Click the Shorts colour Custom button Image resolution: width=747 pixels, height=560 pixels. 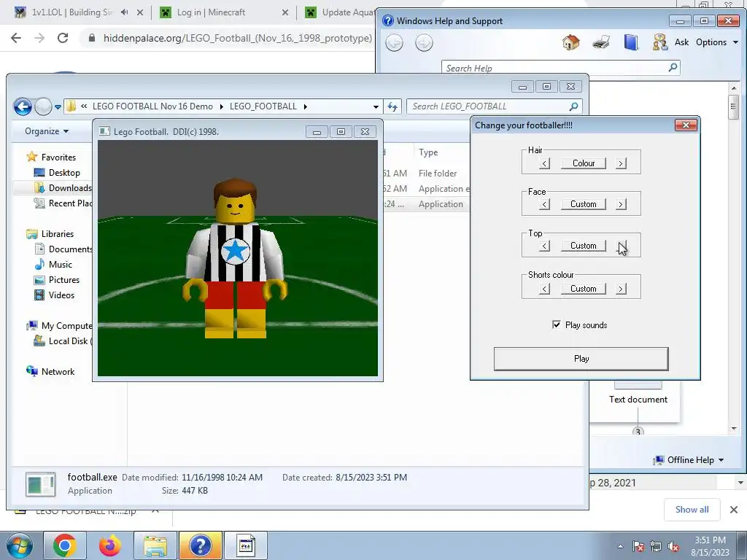point(583,289)
